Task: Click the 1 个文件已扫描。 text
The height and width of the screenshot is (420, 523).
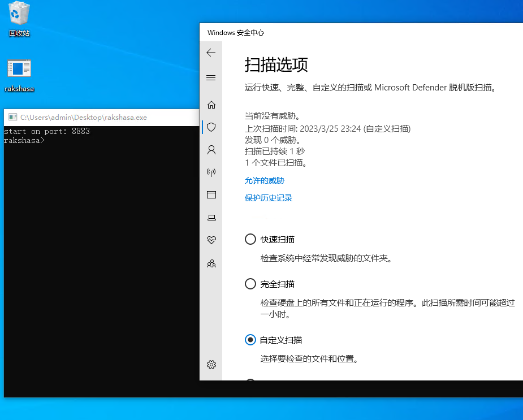Action: (276, 162)
